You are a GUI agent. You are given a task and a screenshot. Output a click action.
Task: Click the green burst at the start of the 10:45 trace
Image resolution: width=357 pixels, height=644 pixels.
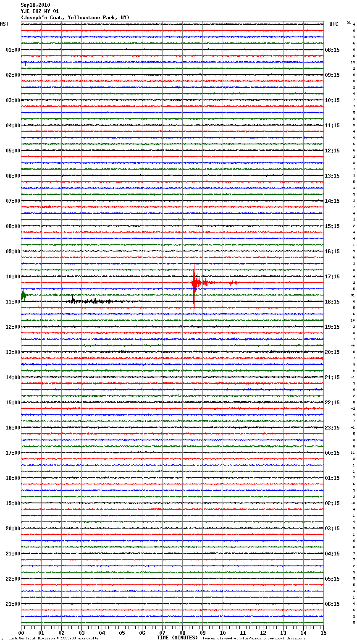[x=24, y=295]
